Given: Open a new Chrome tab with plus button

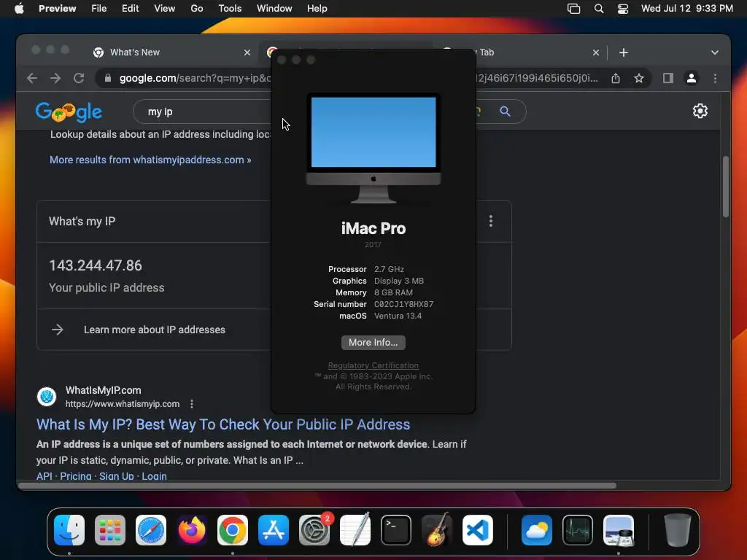Looking at the screenshot, I should [624, 52].
